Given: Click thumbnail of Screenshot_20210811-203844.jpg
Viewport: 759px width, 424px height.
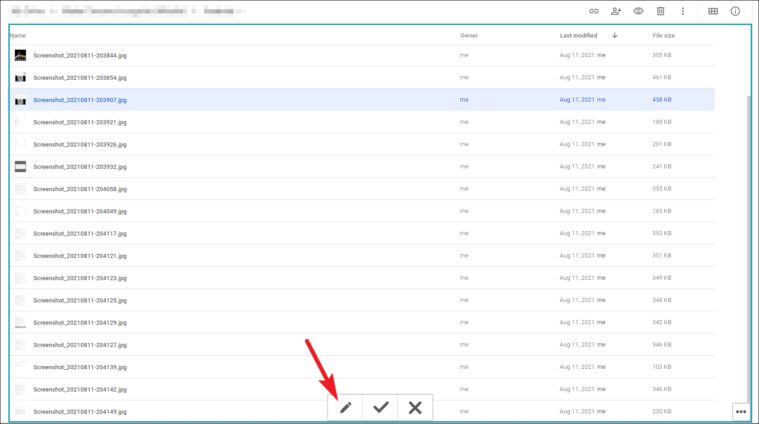Looking at the screenshot, I should click(20, 55).
